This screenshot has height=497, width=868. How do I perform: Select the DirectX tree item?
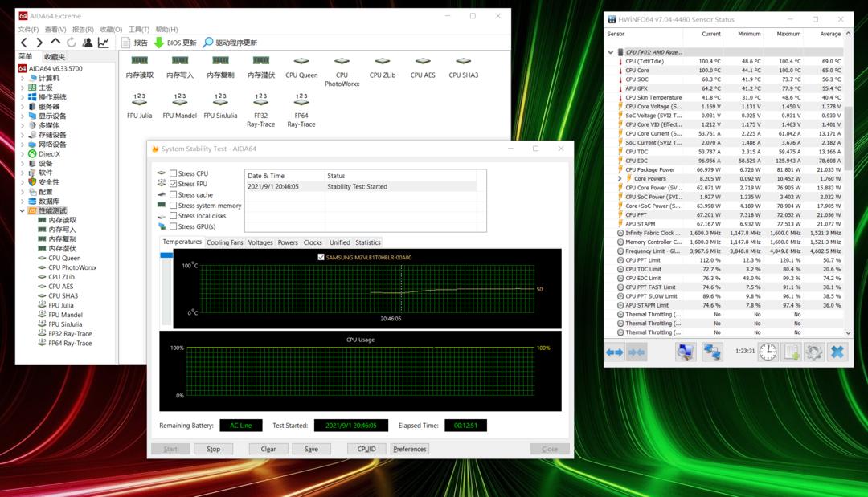point(49,153)
